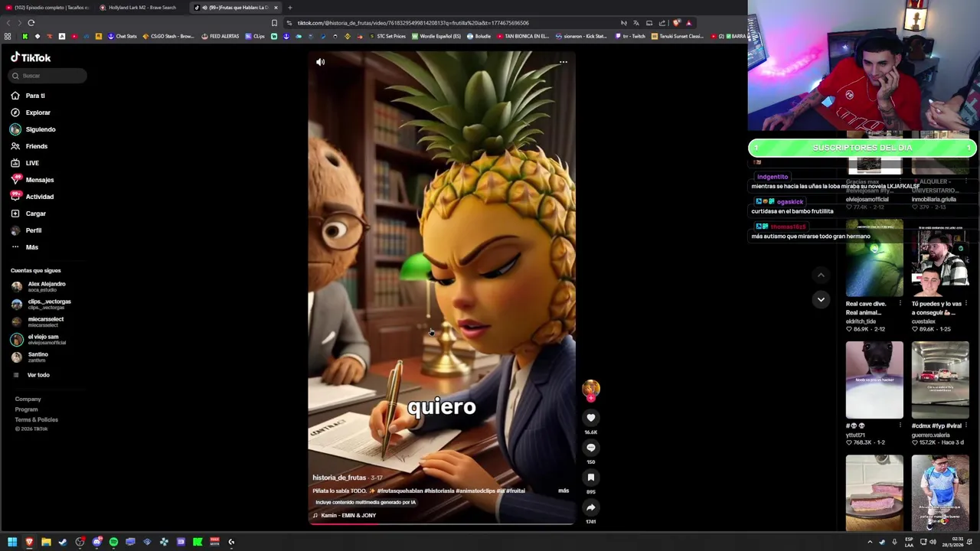980x551 pixels.
Task: Open Spotify from the taskbar
Action: pyautogui.click(x=113, y=542)
